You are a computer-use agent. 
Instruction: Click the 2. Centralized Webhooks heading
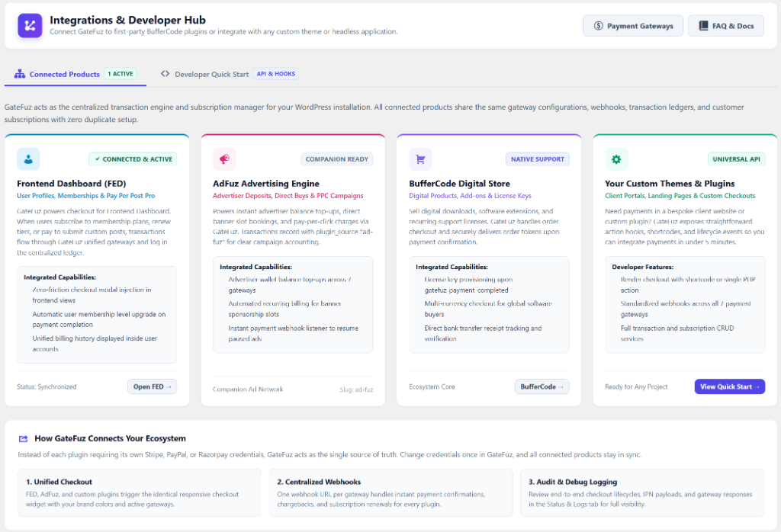click(319, 482)
